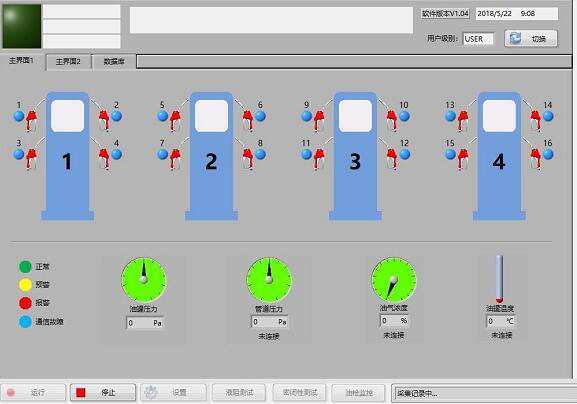
Task: Select fuel dispenser number 3
Action: pyautogui.click(x=355, y=156)
